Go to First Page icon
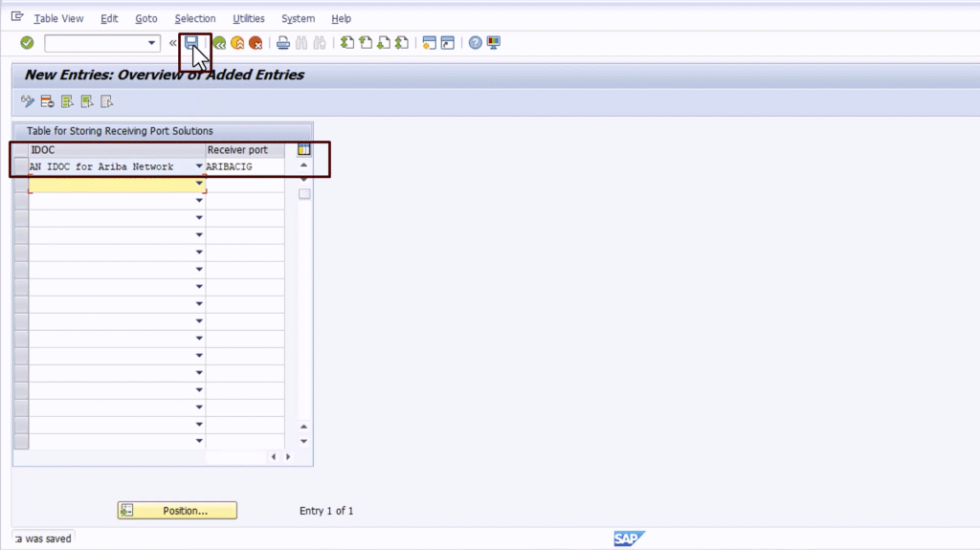Screen dimensions: 980x550 point(347,42)
